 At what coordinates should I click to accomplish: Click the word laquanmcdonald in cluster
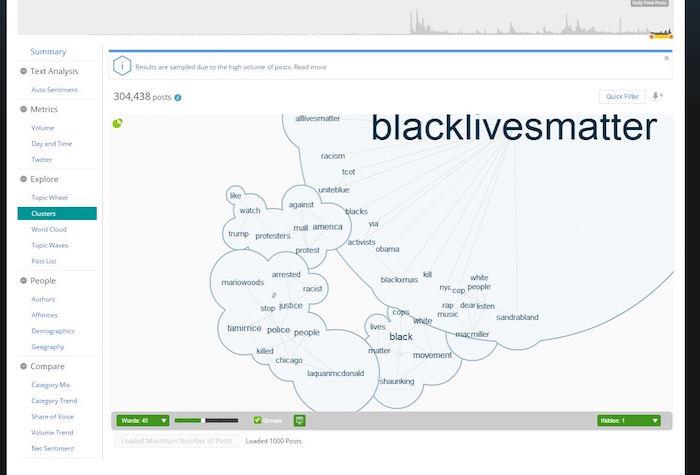point(336,373)
